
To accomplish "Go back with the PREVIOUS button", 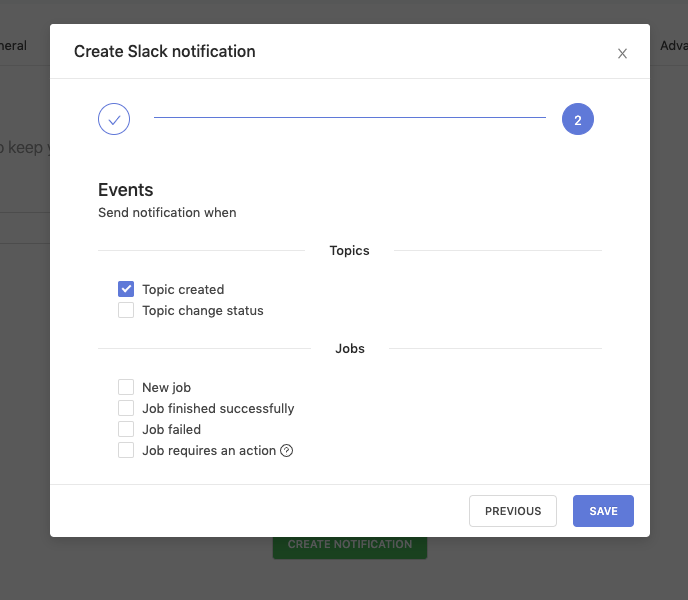I will click(x=512, y=511).
